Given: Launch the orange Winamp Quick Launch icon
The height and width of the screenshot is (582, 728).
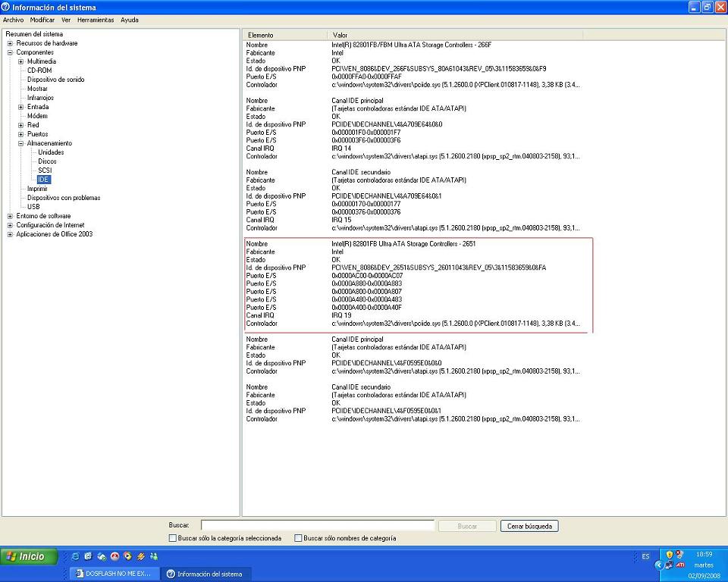Looking at the screenshot, I should pos(141,556).
